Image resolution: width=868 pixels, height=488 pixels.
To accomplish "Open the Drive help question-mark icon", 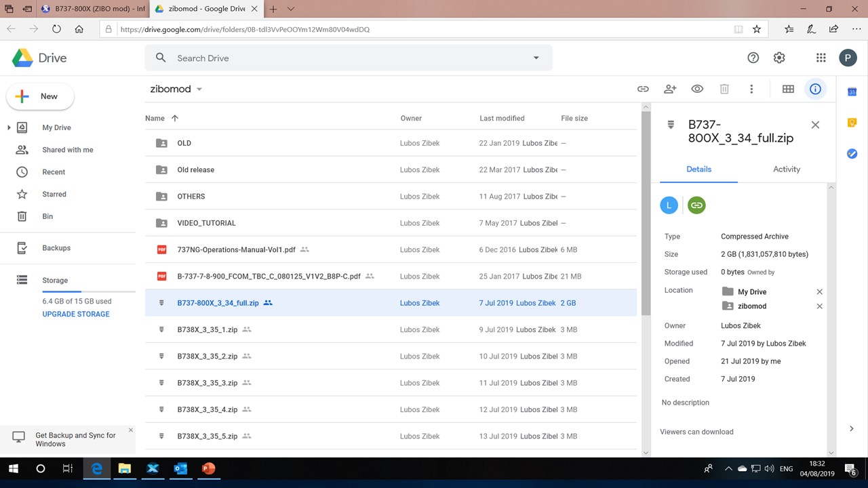I will tap(753, 58).
